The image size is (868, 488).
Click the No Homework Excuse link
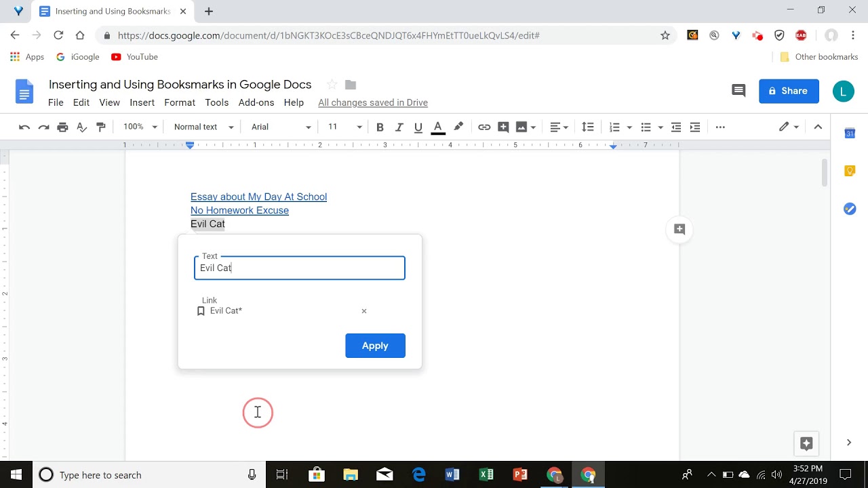(x=239, y=210)
